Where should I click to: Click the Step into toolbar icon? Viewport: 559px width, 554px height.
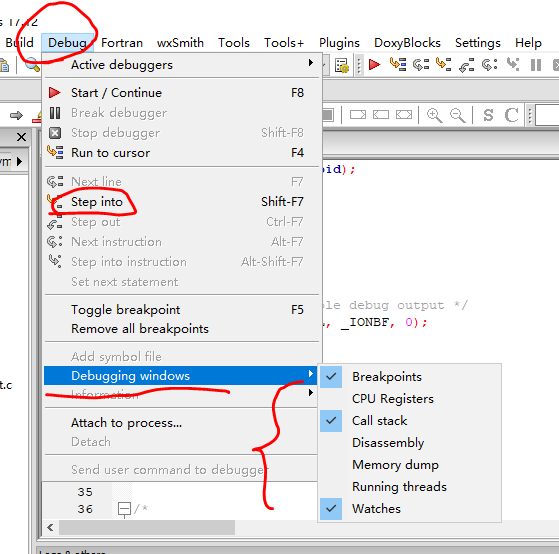tap(443, 65)
